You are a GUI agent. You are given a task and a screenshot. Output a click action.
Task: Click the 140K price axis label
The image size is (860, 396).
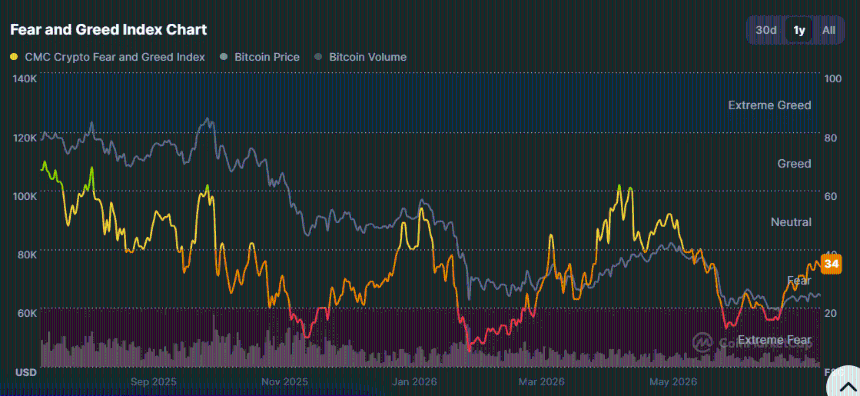coord(25,79)
